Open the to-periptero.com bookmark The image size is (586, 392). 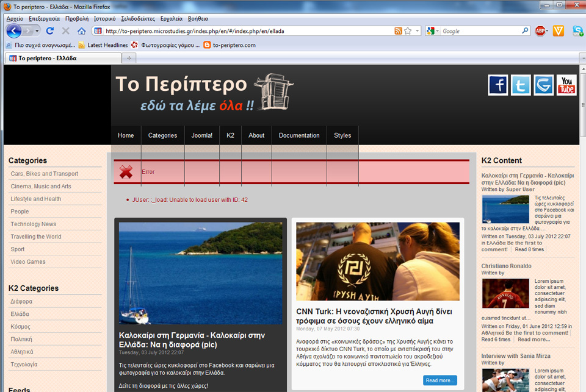(230, 45)
